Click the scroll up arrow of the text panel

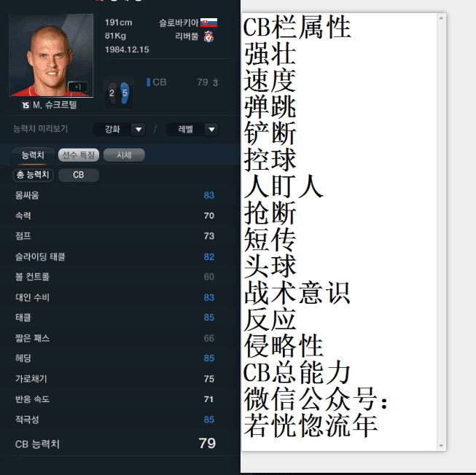441,18
